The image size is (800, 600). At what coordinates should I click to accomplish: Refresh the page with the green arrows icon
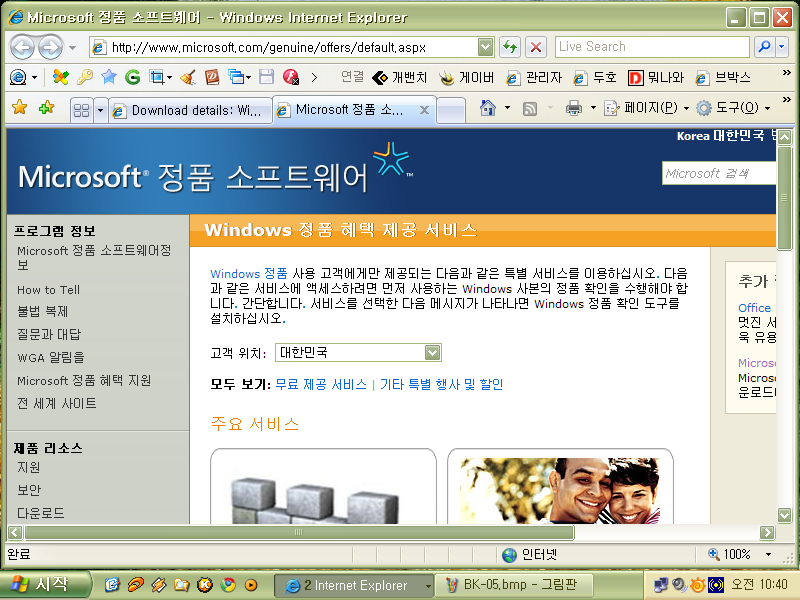pyautogui.click(x=510, y=47)
